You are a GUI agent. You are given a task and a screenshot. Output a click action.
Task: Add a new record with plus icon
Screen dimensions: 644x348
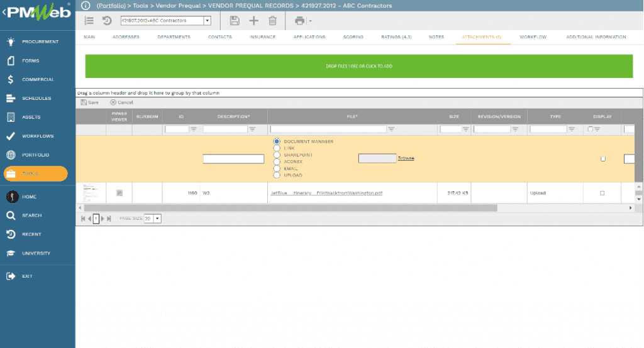click(x=254, y=21)
